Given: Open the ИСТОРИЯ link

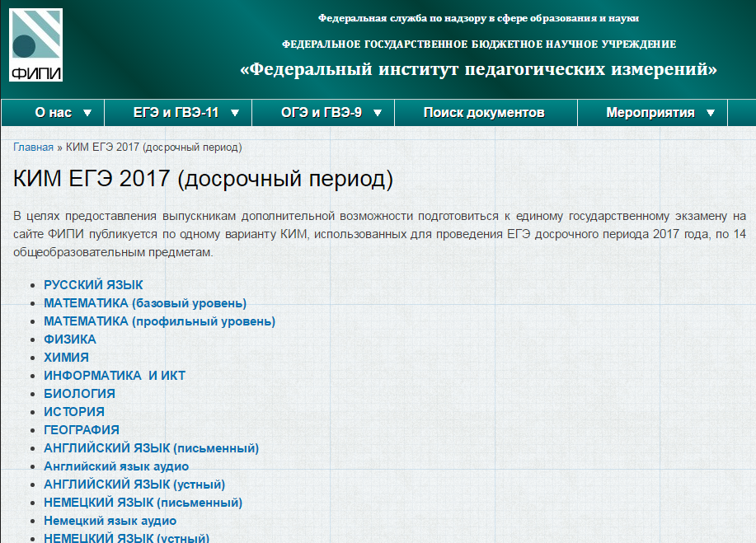Looking at the screenshot, I should pos(74,411).
